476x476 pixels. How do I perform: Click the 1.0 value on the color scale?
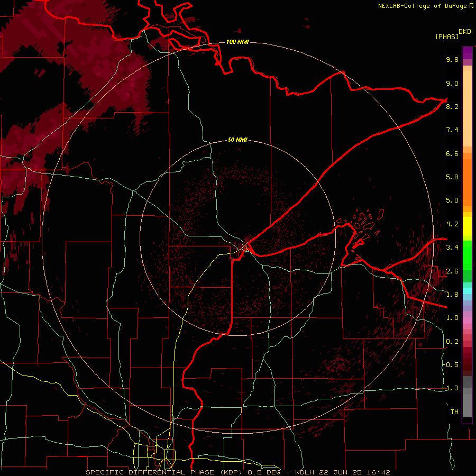[452, 318]
